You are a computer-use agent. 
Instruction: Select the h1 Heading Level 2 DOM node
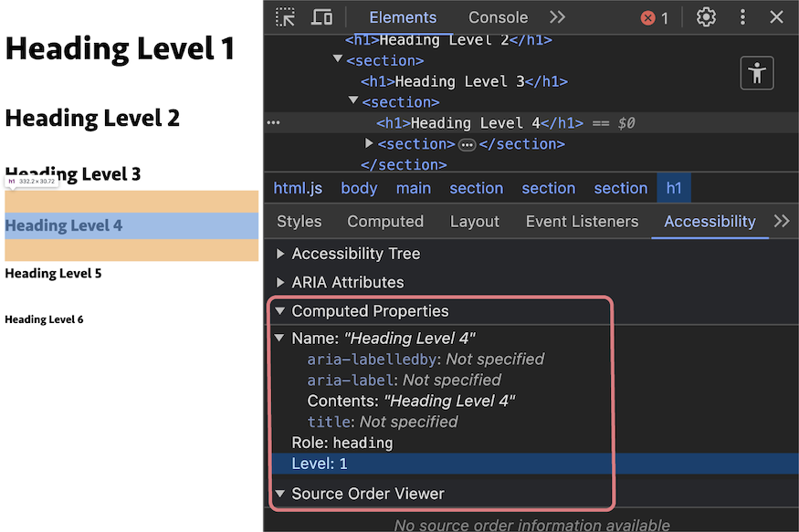[x=448, y=40]
